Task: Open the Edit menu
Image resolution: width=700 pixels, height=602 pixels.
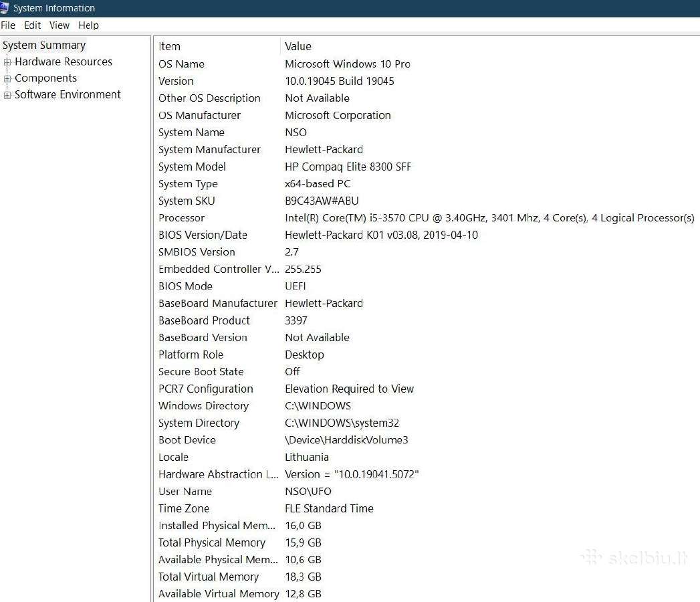Action: (x=33, y=25)
